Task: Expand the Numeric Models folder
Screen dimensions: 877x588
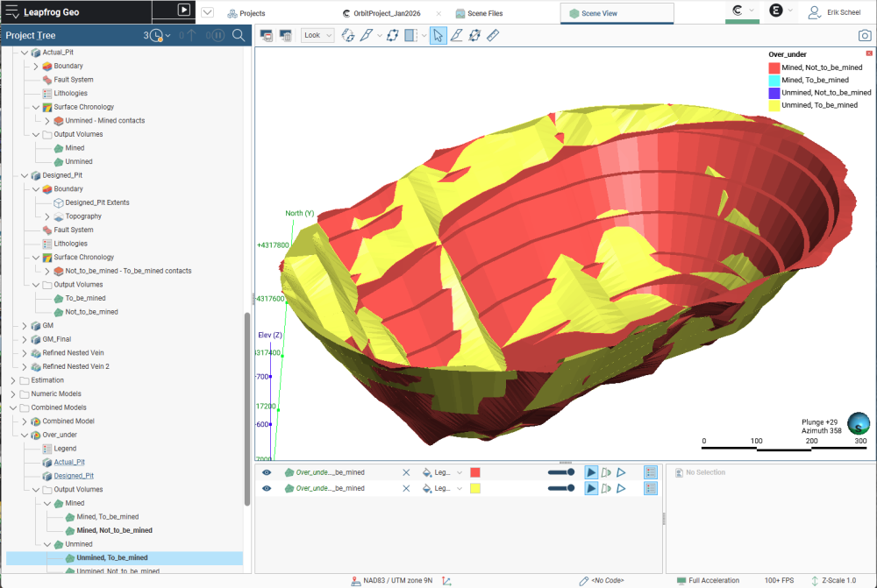Action: coord(13,394)
